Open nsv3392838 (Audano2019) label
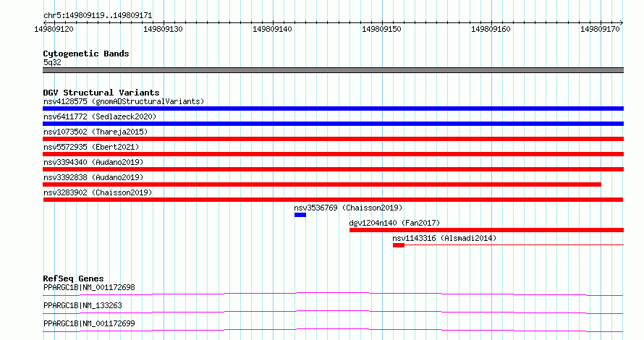Viewport: 644px width, 340px height. (93, 177)
